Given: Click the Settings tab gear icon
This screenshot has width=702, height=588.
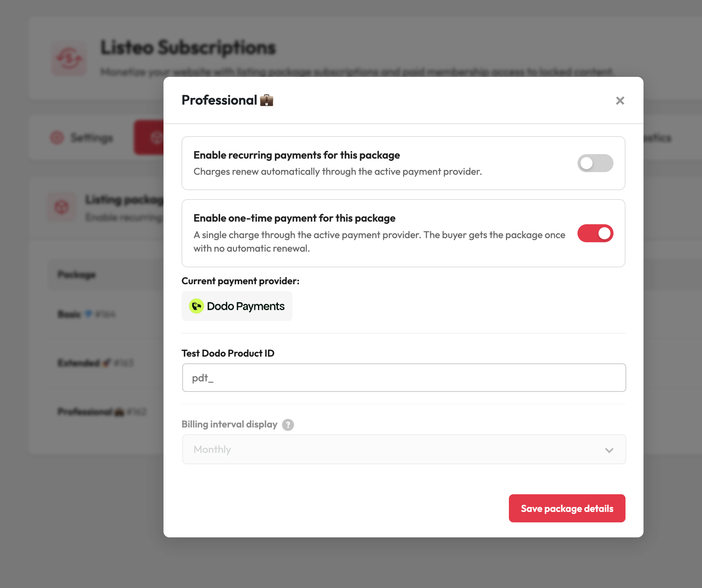Looking at the screenshot, I should click(x=57, y=138).
